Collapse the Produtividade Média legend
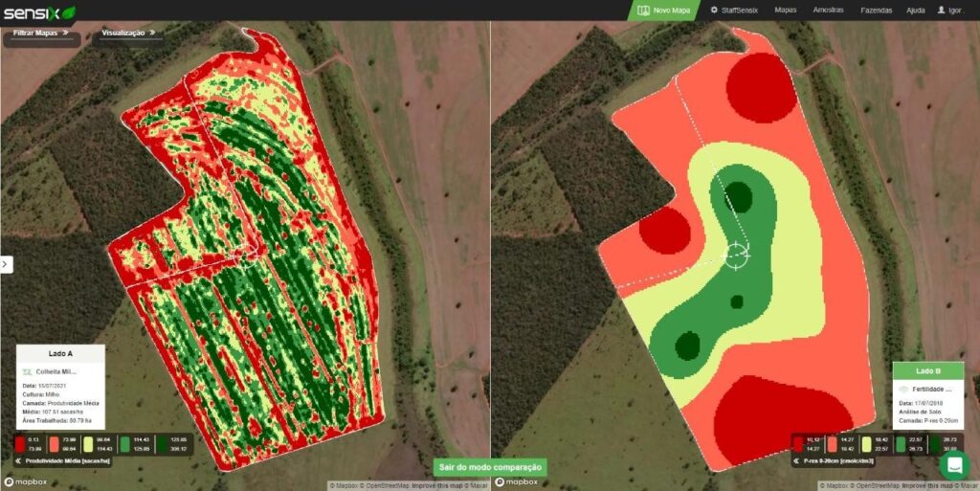The image size is (980, 491). [x=19, y=460]
